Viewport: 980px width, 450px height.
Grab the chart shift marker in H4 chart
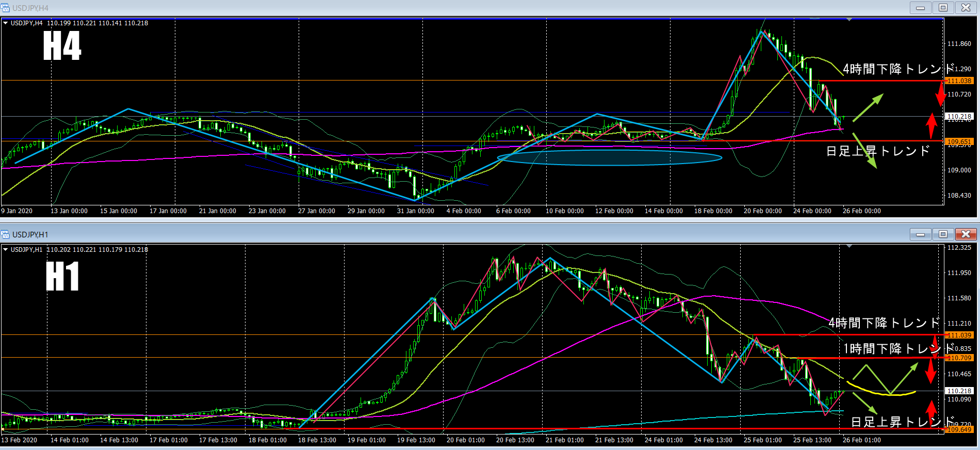(x=849, y=20)
